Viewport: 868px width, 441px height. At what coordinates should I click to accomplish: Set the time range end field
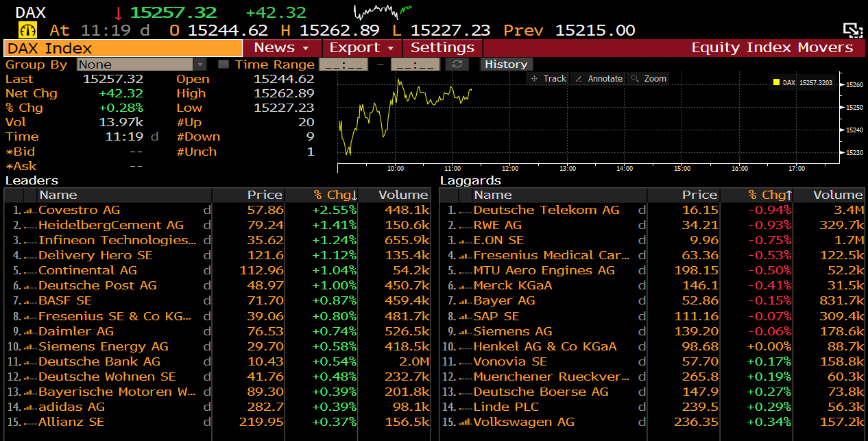pyautogui.click(x=415, y=64)
